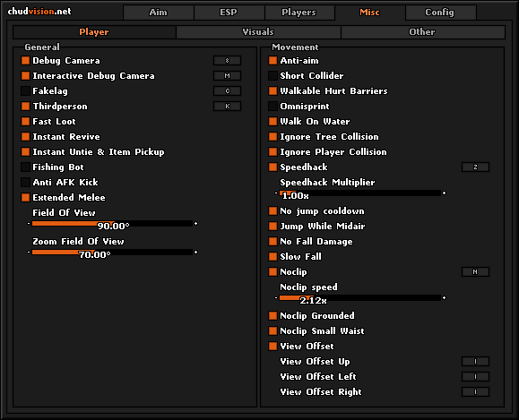Disable the Thirdperson checkbox

pyautogui.click(x=25, y=107)
